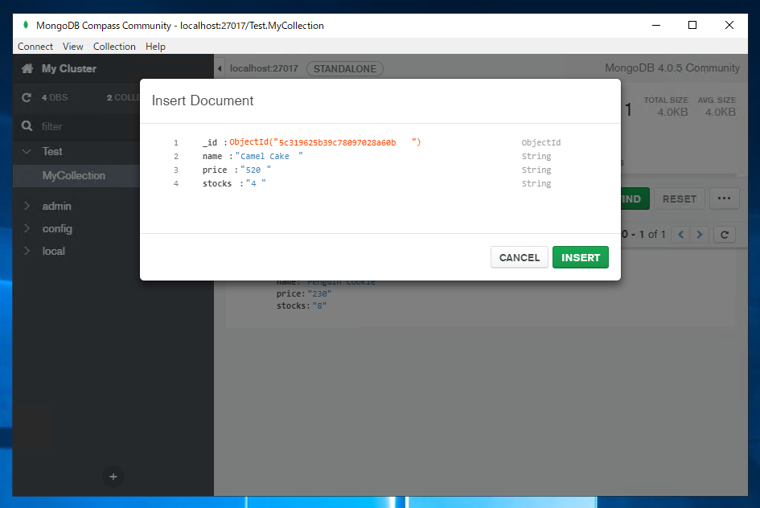The width and height of the screenshot is (760, 508).
Task: Select the Test database name
Action: coord(52,151)
